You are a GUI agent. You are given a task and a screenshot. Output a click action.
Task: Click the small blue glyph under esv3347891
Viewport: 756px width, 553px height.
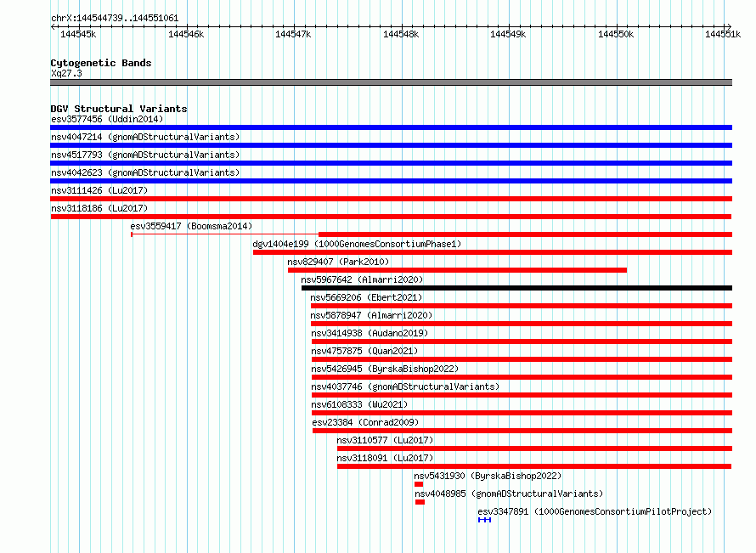point(484,520)
